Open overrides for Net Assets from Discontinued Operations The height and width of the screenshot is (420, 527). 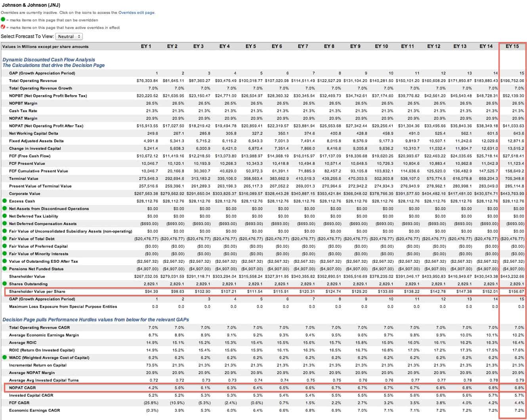click(4, 209)
